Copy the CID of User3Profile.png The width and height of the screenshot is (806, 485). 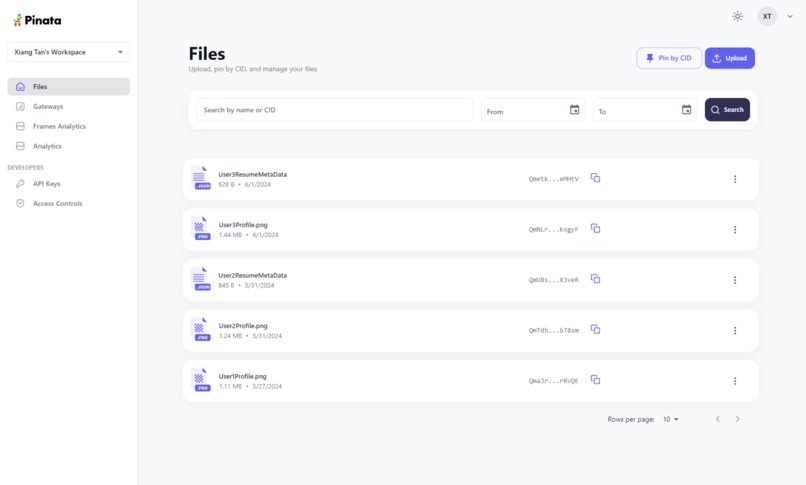[595, 228]
